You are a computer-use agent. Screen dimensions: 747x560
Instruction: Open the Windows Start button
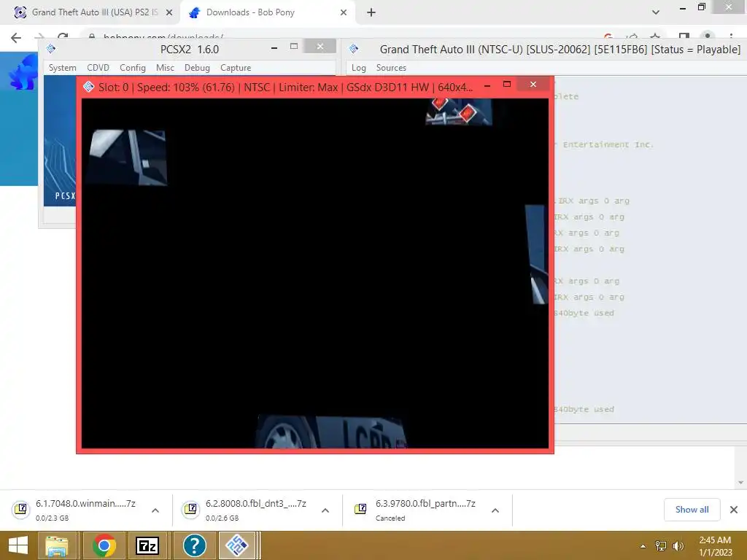18,545
